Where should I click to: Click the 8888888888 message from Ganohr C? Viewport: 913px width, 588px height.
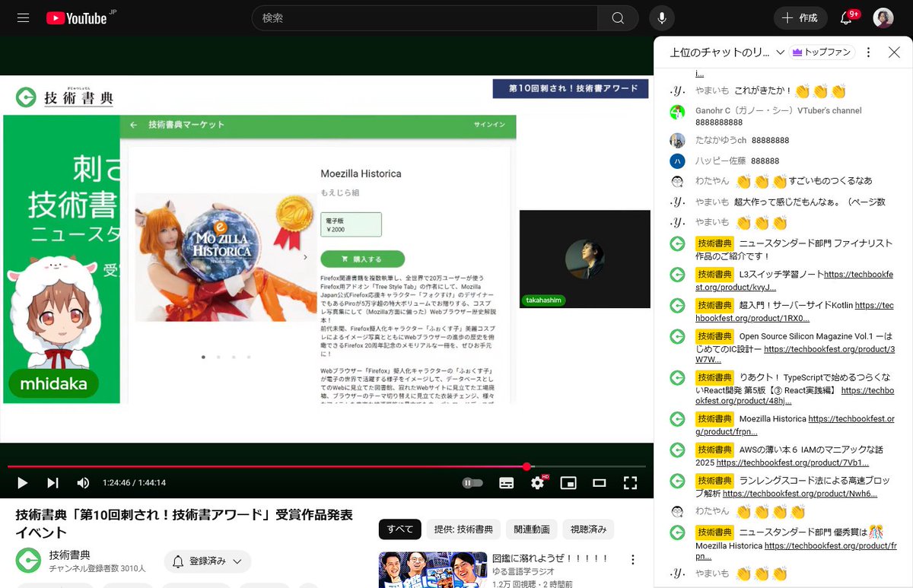(x=718, y=122)
